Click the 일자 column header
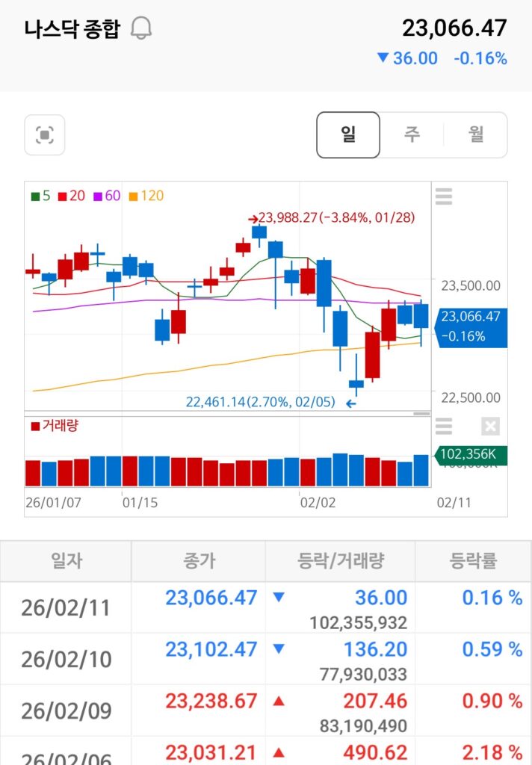This screenshot has width=532, height=765. pyautogui.click(x=66, y=561)
